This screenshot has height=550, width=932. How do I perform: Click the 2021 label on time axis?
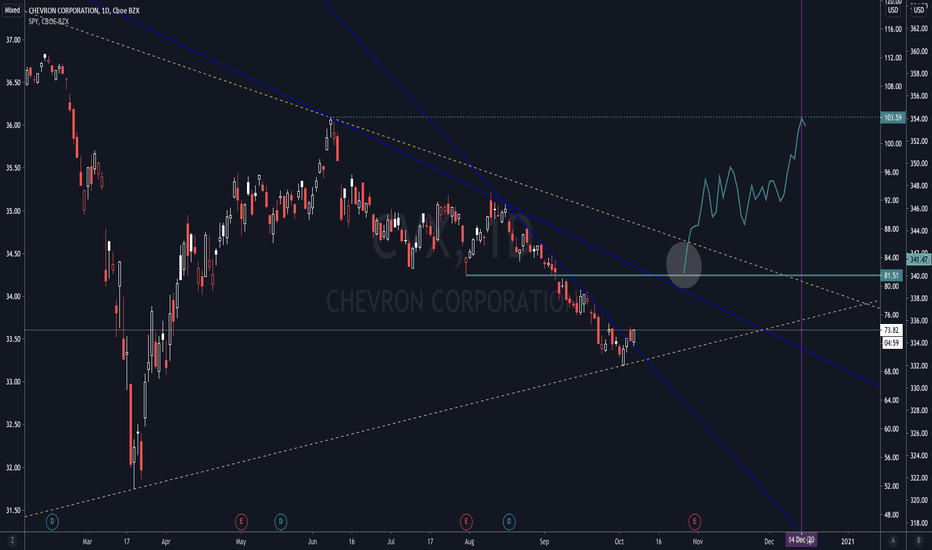(848, 541)
